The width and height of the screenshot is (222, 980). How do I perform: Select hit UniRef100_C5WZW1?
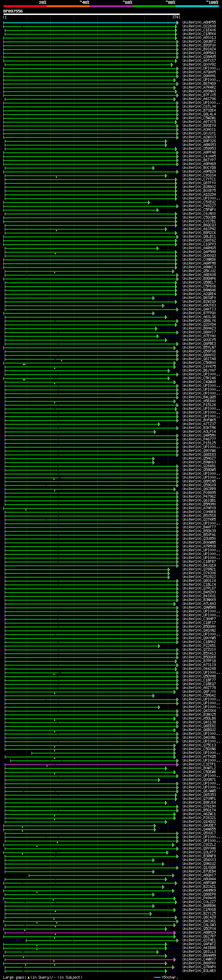click(x=199, y=118)
